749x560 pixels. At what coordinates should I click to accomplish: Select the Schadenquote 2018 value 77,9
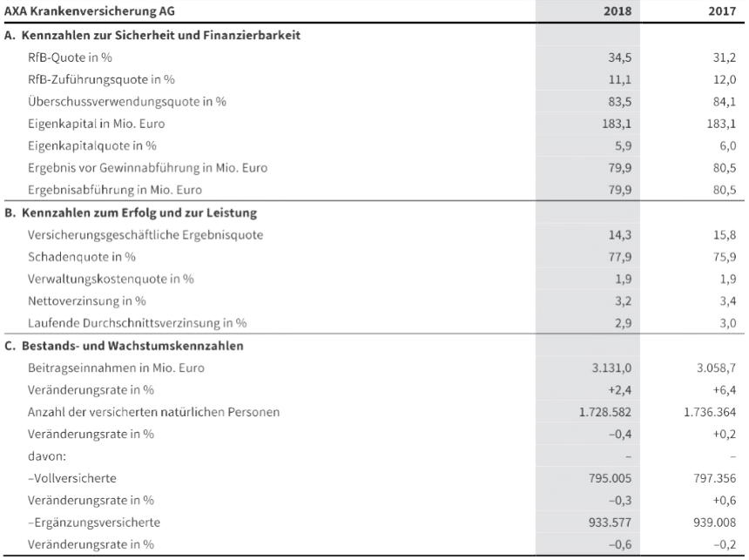pyautogui.click(x=619, y=257)
